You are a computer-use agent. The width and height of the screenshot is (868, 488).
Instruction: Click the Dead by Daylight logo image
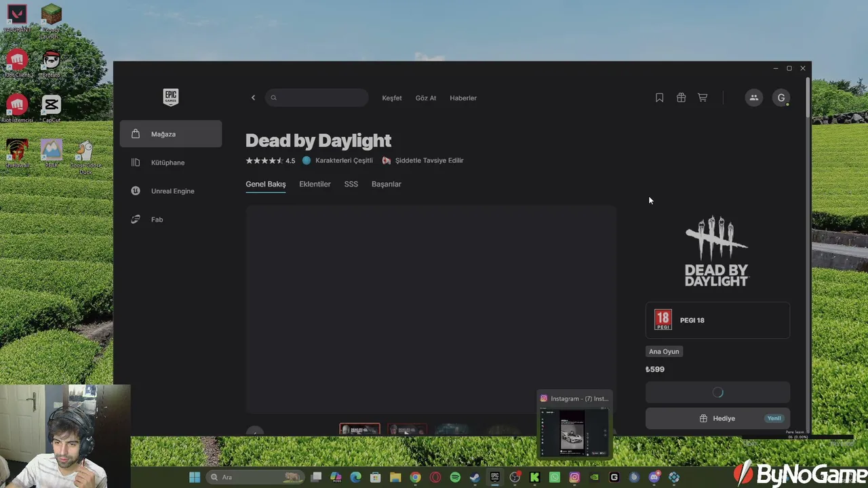pos(717,251)
